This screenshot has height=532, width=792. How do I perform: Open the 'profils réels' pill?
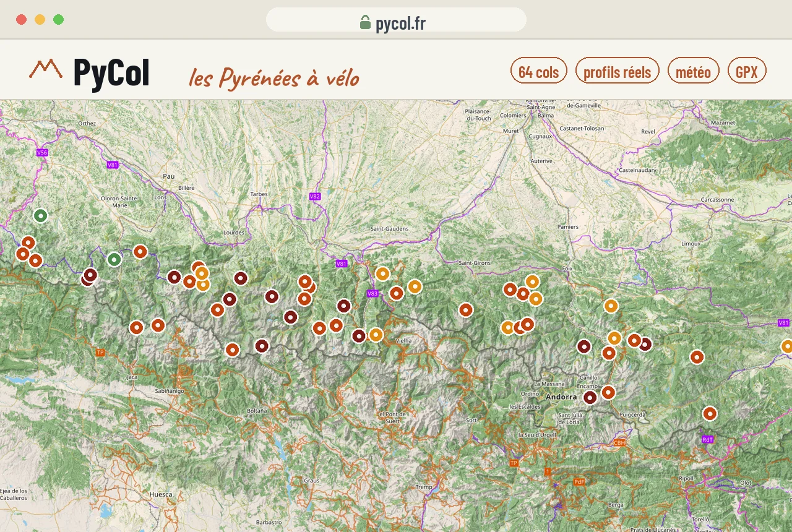tap(618, 71)
